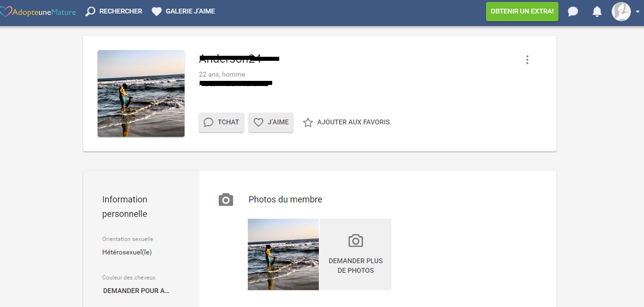The width and height of the screenshot is (644, 307).
Task: Click the speech bubble icon inside Tchat button
Action: click(208, 122)
